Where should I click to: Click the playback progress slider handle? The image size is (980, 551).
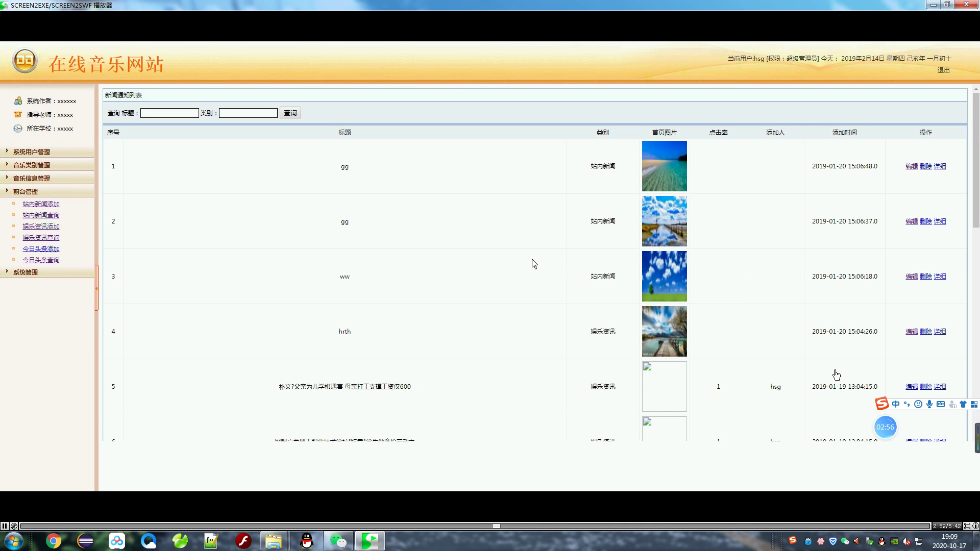pyautogui.click(x=496, y=526)
